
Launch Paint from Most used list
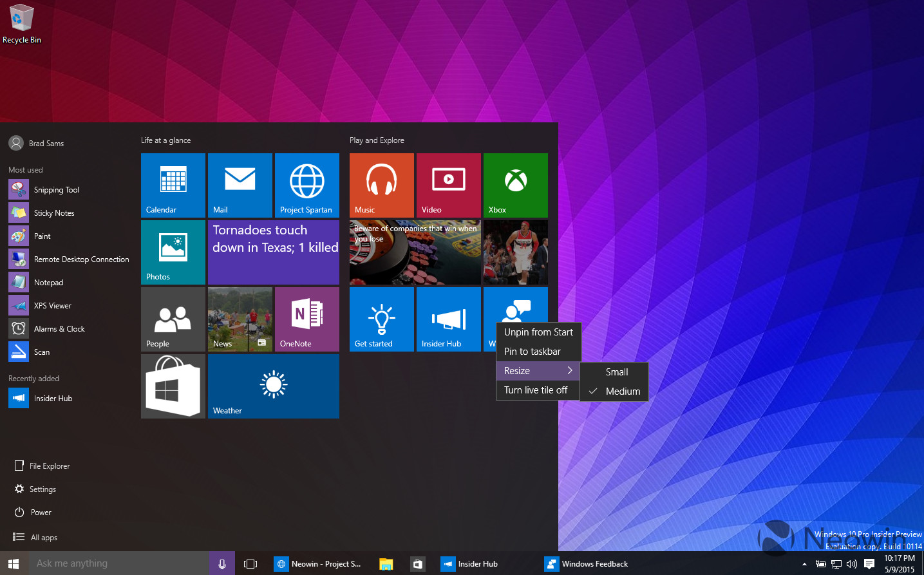click(70, 236)
